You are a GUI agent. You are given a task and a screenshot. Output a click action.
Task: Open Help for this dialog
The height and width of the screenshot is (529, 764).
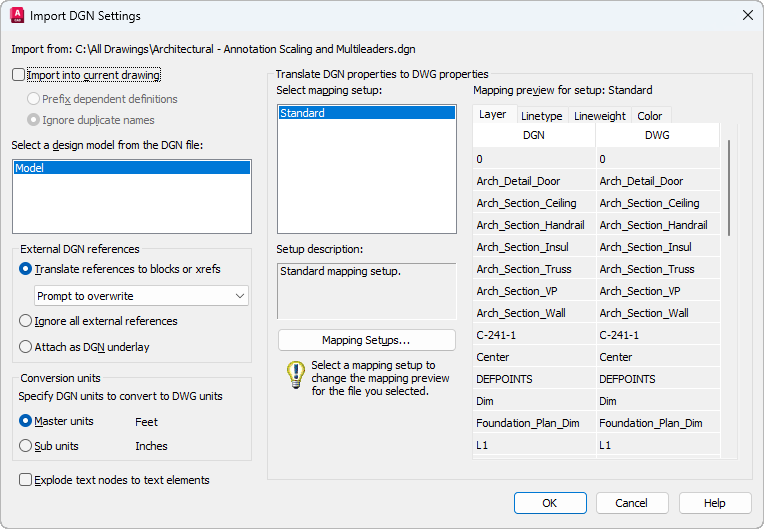[x=714, y=503]
